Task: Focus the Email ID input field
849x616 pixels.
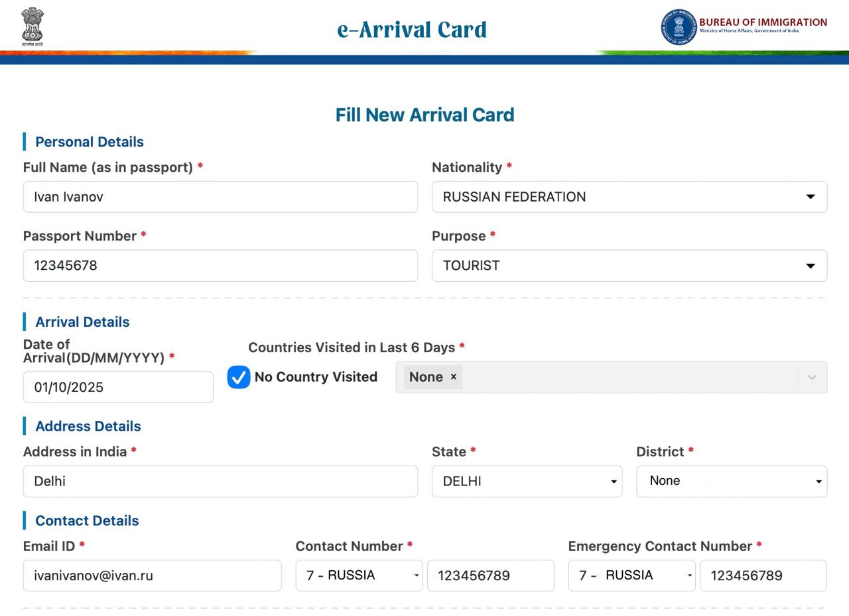Action: 152,576
